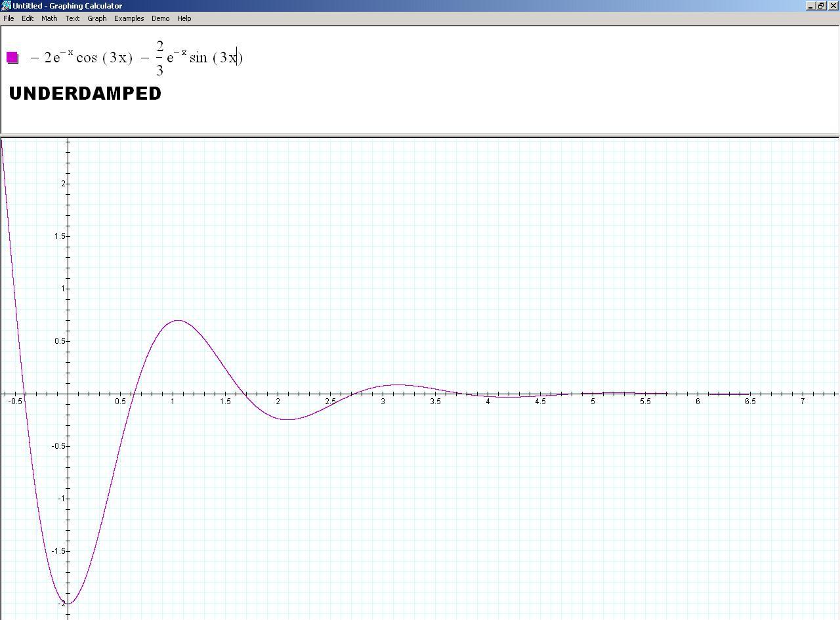Open the Math menu
Screen dimensions: 840x620
(x=49, y=18)
